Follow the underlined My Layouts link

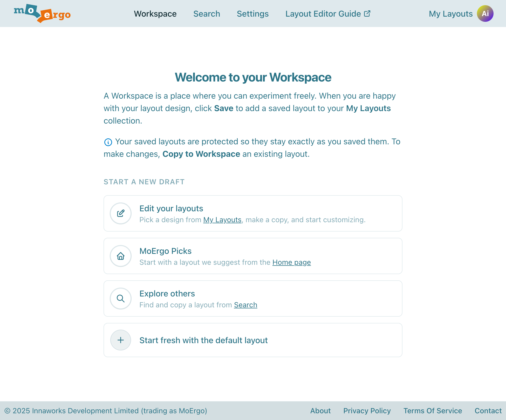222,220
